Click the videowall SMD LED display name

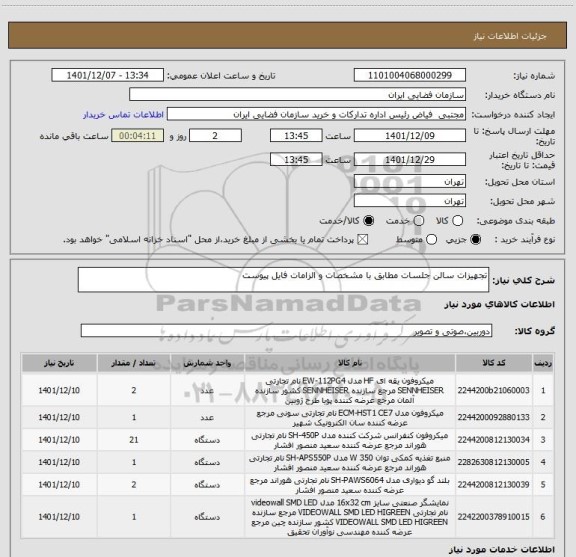(x=350, y=517)
